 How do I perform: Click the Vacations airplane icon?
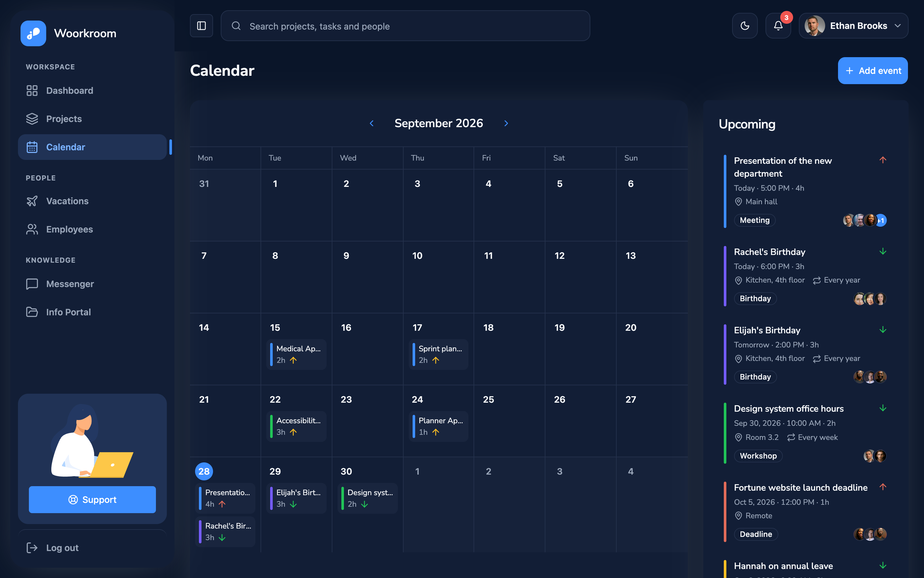32,201
